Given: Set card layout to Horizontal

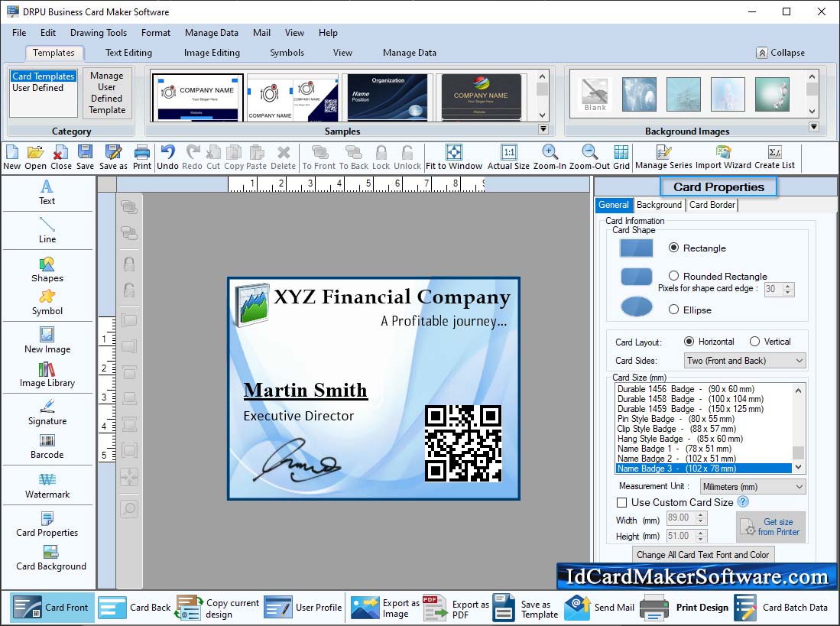Looking at the screenshot, I should pos(689,341).
